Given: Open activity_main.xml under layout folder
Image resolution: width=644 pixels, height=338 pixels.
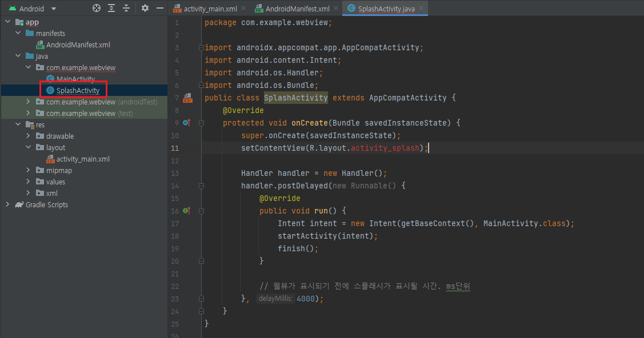Looking at the screenshot, I should tap(83, 159).
